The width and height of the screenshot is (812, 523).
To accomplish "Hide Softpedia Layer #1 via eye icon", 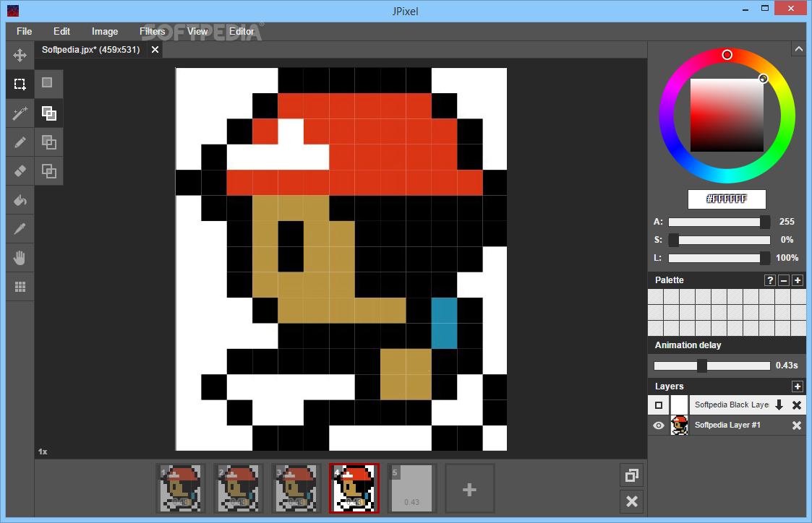I will [x=659, y=425].
